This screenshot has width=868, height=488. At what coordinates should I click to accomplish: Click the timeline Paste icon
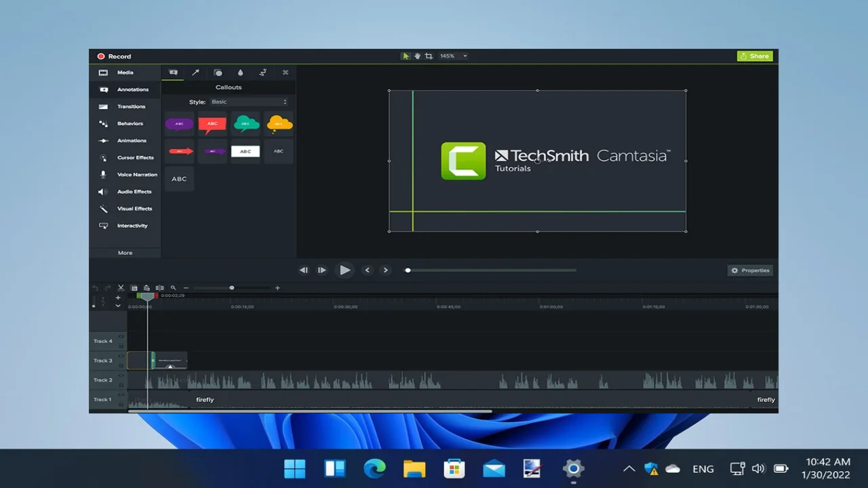[x=146, y=288]
